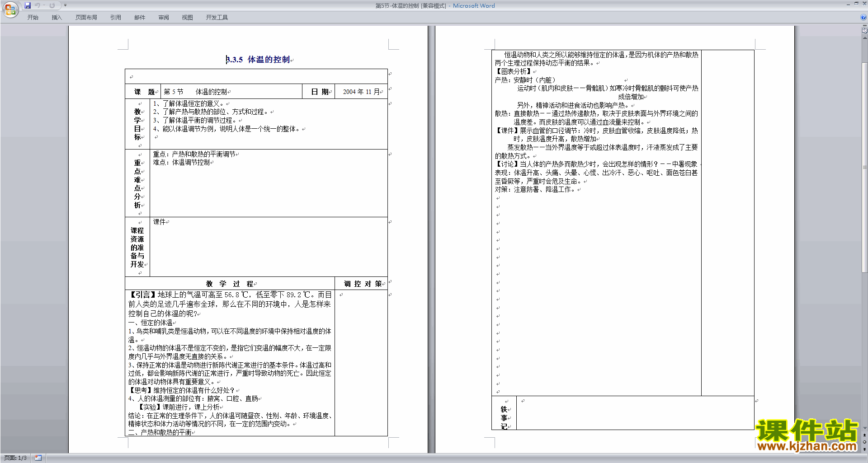The height and width of the screenshot is (463, 868).
Task: Open the 插入 ribbon tab
Action: 57,18
